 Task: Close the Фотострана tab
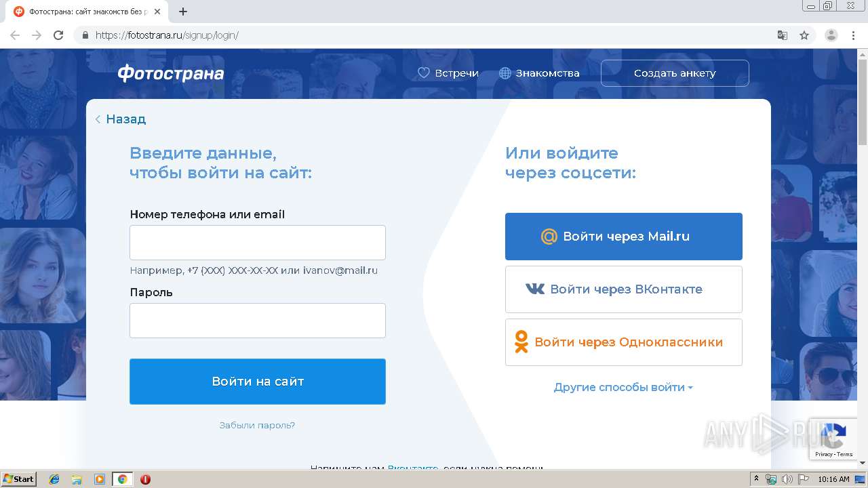[x=157, y=12]
